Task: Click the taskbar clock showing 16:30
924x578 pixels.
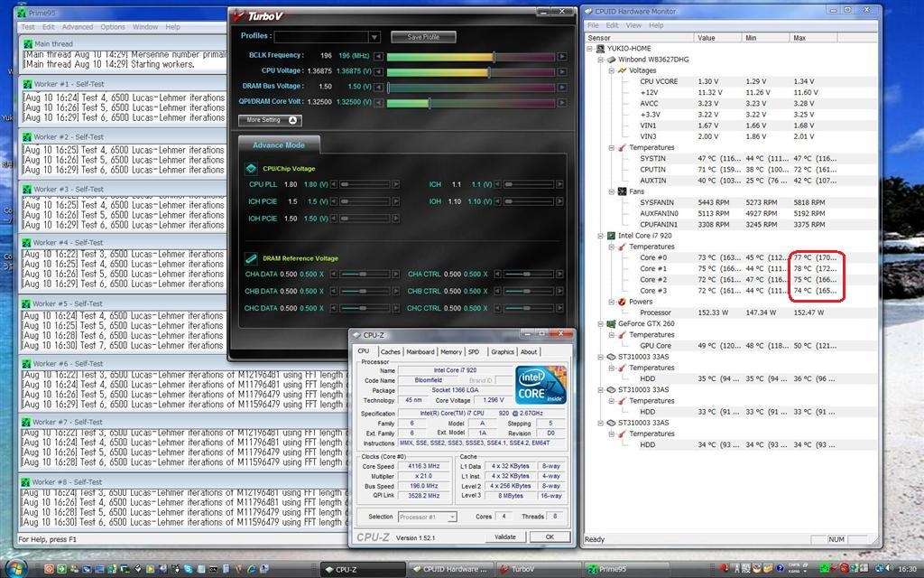Action: tap(908, 570)
